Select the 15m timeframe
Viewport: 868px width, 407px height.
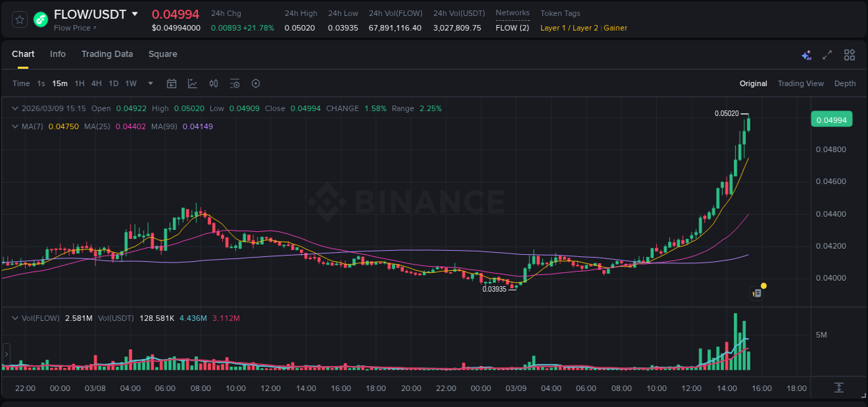coord(60,83)
